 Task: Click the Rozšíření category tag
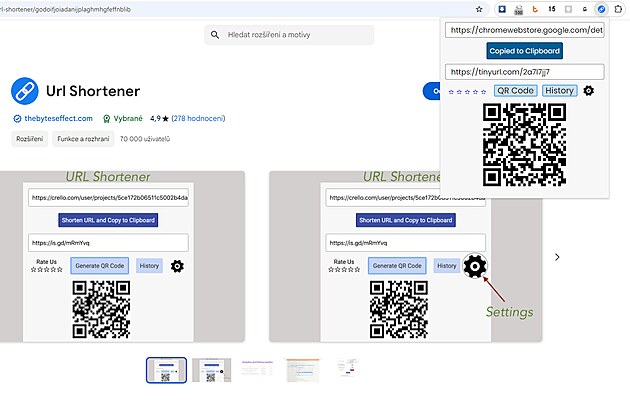click(x=30, y=139)
